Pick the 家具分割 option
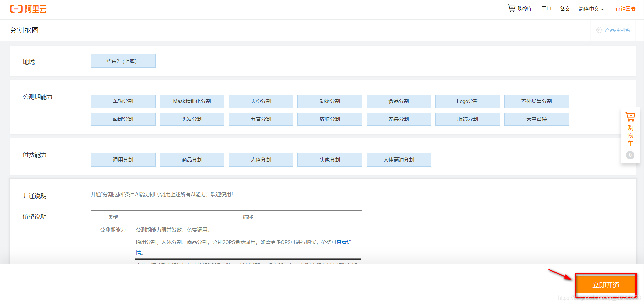 399,119
